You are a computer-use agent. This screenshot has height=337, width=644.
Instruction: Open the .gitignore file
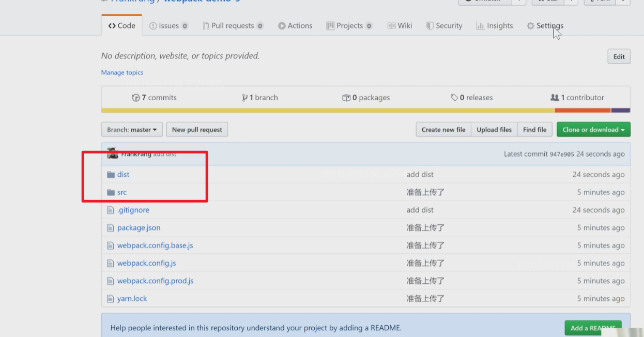click(133, 210)
